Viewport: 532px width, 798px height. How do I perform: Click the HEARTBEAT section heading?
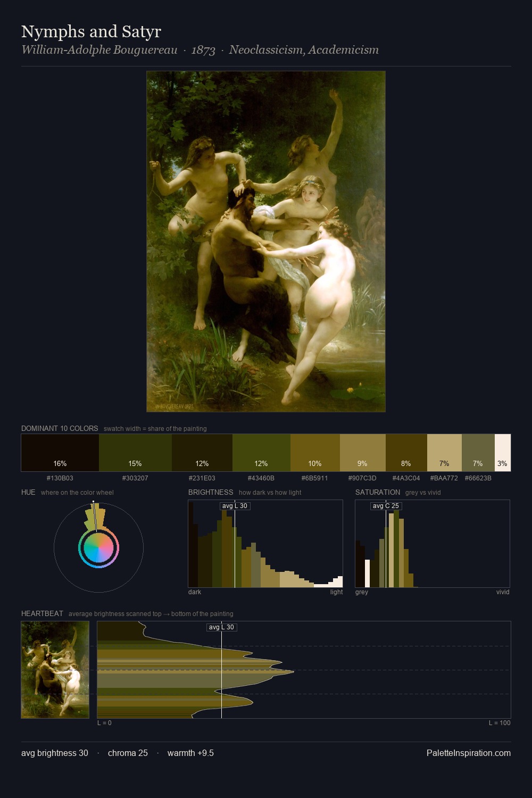point(42,613)
